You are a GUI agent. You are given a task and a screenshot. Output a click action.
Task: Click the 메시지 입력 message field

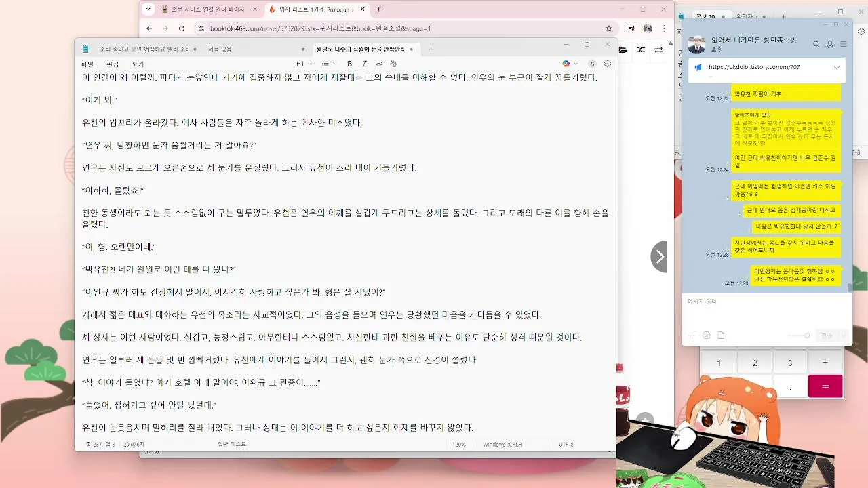(x=766, y=309)
